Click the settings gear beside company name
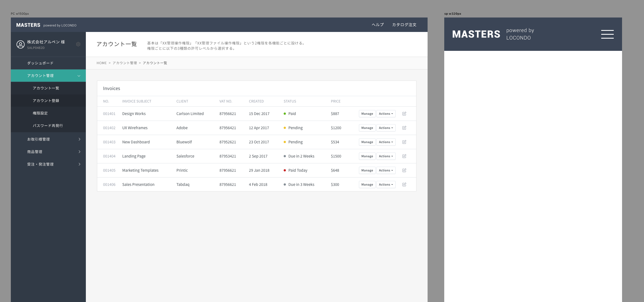The width and height of the screenshot is (644, 302). click(x=78, y=44)
